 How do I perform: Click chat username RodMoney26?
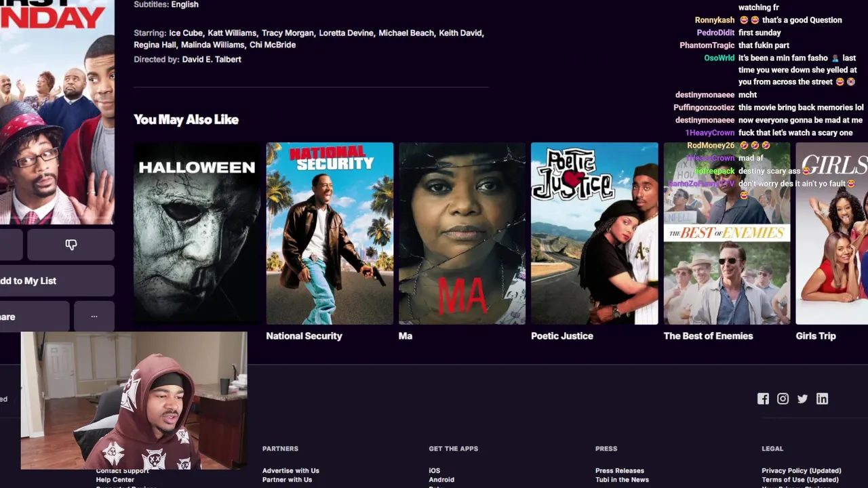pos(711,145)
